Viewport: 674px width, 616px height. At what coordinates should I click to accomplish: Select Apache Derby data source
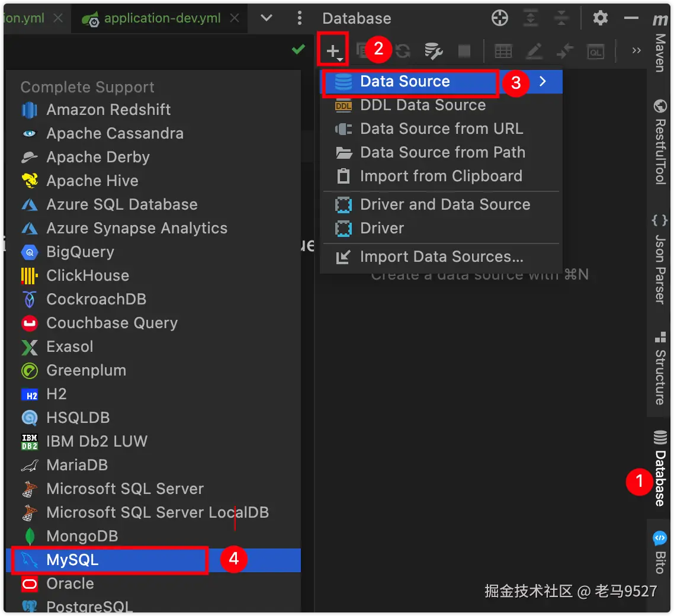153,158
